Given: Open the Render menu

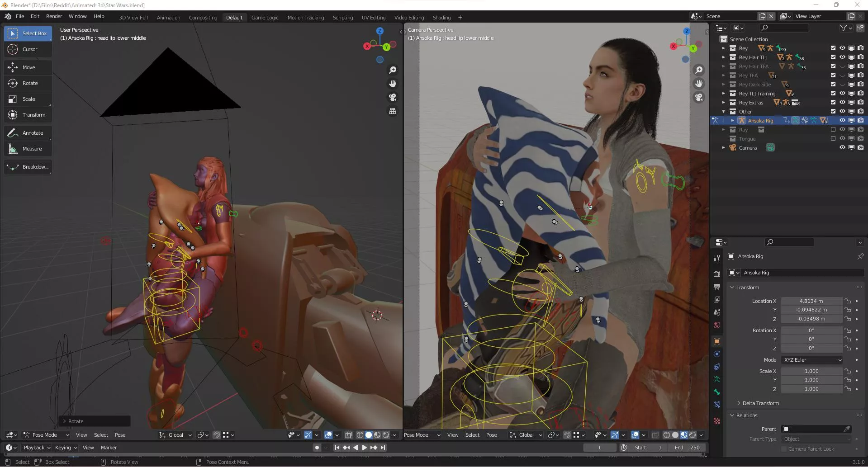Looking at the screenshot, I should pyautogui.click(x=54, y=16).
